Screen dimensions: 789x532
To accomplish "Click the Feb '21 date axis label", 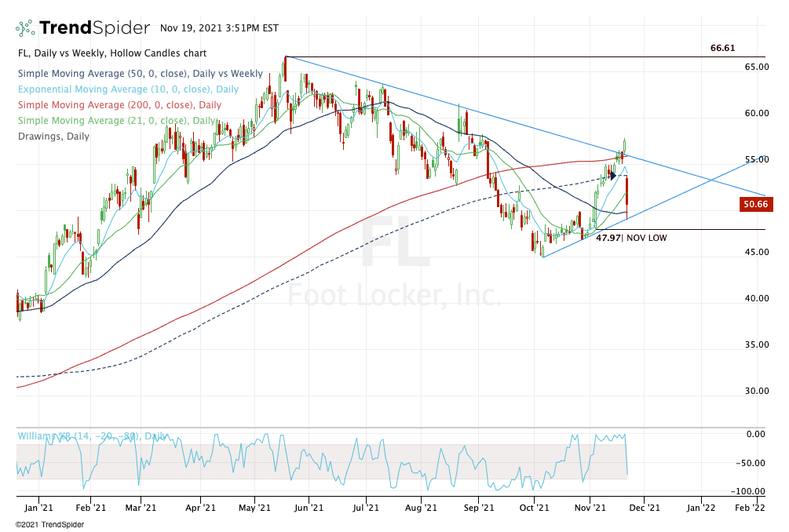I will pos(90,508).
